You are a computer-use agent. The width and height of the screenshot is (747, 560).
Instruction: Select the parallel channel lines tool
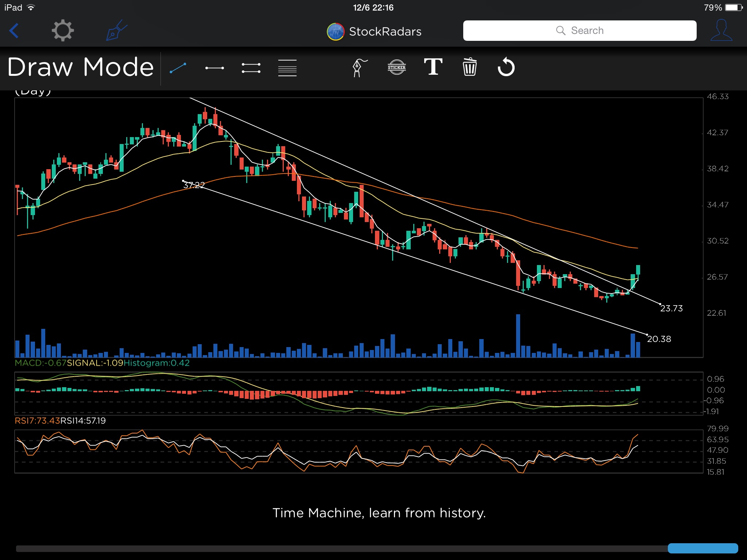tap(251, 68)
